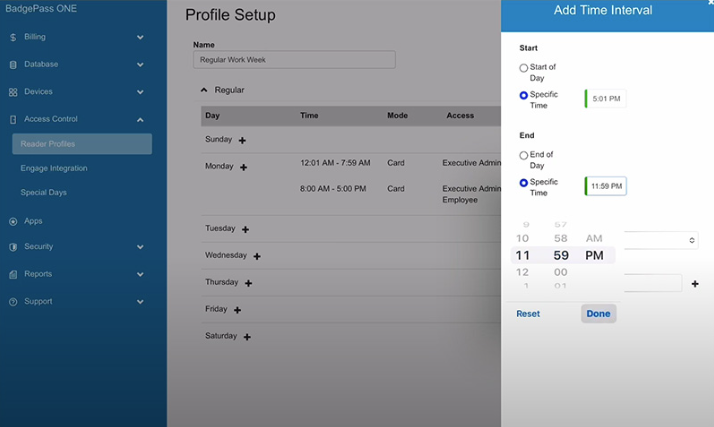Open Special Days menu item
Viewport: 714px width, 427px height.
click(43, 192)
